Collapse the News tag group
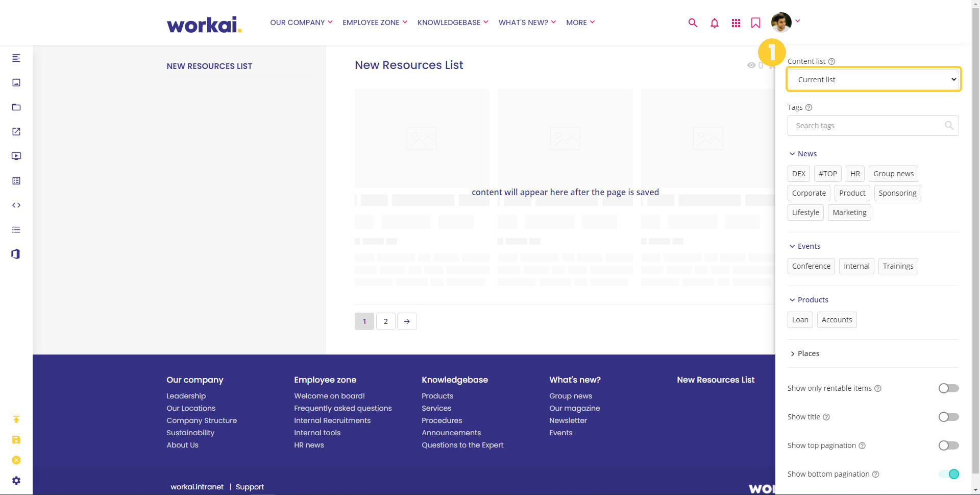Viewport: 980px width, 495px height. click(x=803, y=154)
